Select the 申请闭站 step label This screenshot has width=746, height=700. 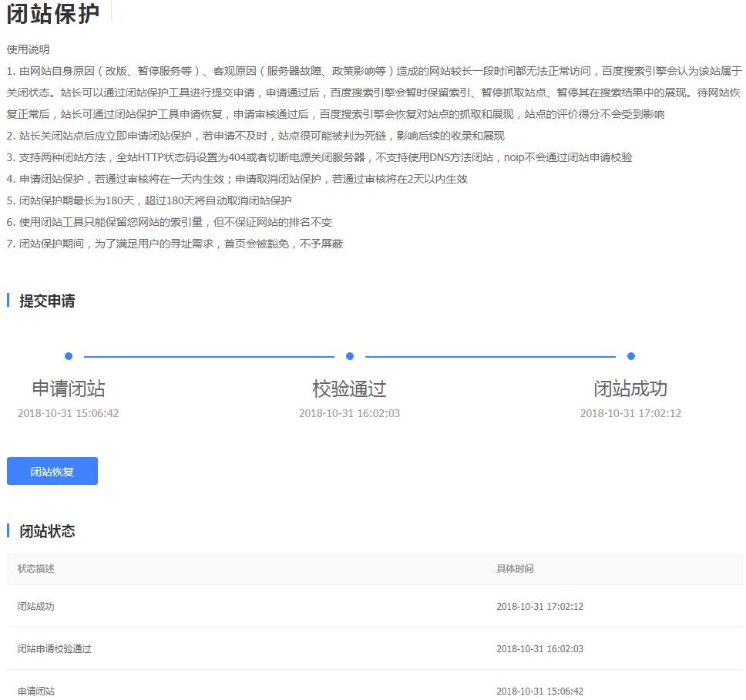[69, 389]
